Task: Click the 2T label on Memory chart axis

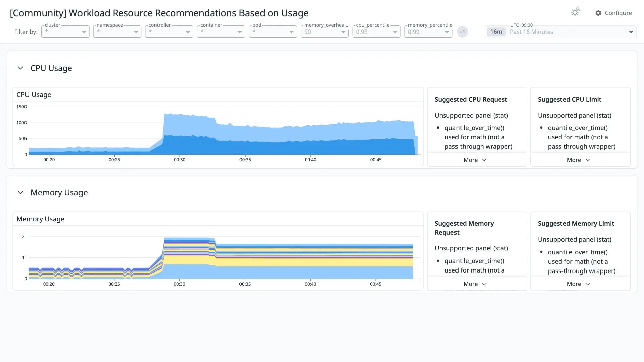Action: 24,236
